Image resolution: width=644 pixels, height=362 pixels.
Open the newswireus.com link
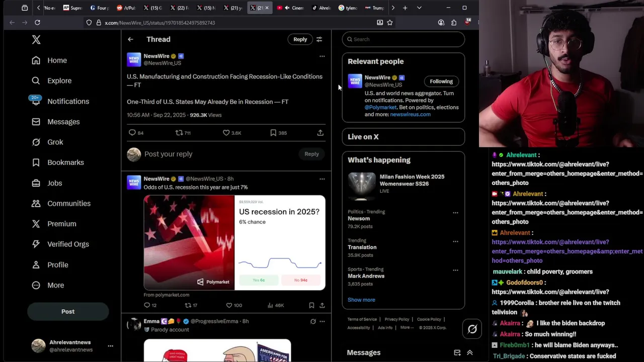[410, 115]
